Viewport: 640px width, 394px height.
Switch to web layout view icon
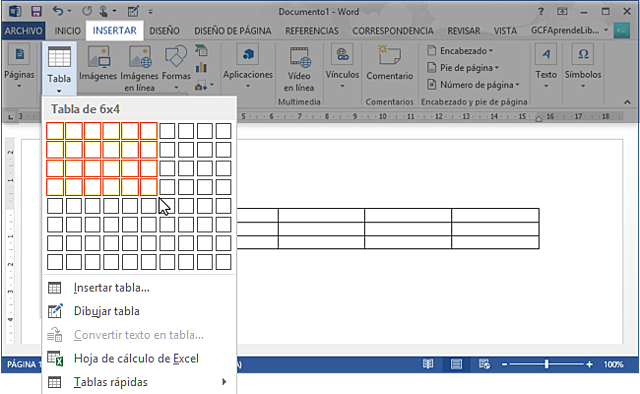coord(484,364)
